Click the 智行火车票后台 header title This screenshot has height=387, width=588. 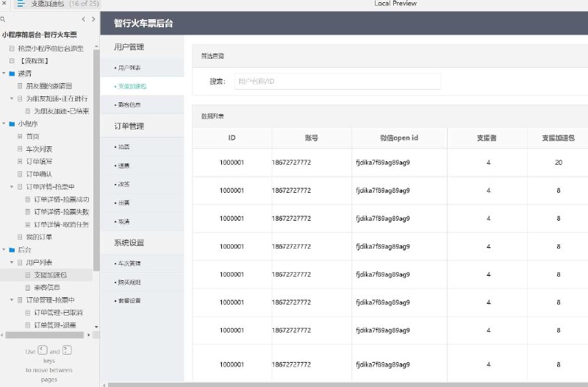143,24
